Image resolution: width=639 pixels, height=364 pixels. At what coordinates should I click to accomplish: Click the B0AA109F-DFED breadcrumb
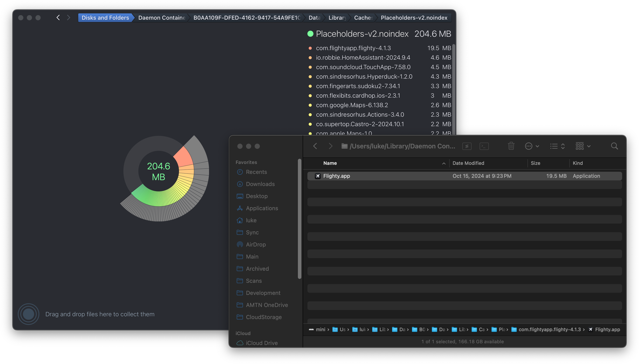click(x=247, y=18)
